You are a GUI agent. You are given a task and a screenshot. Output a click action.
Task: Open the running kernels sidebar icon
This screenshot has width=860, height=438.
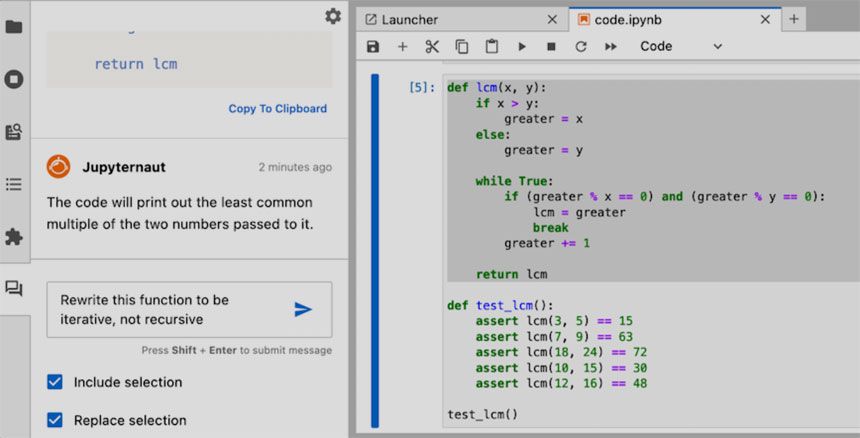(14, 79)
